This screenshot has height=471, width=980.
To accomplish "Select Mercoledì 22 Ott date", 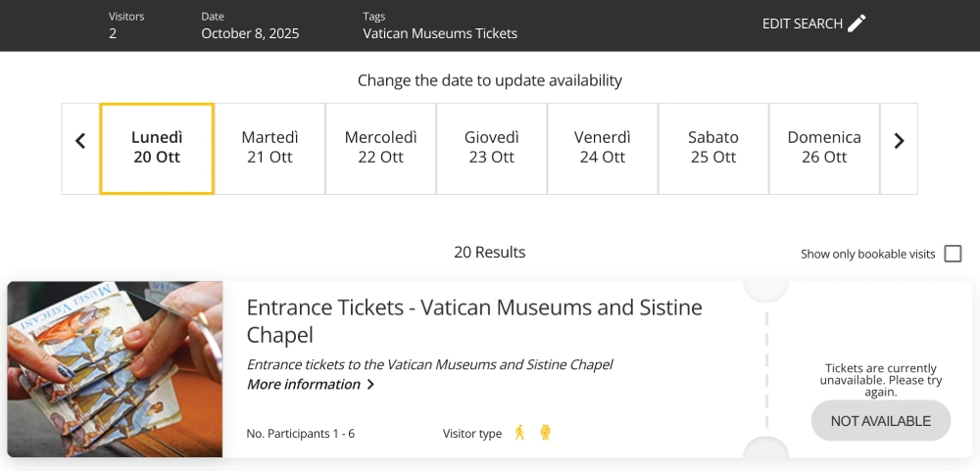I will (380, 149).
